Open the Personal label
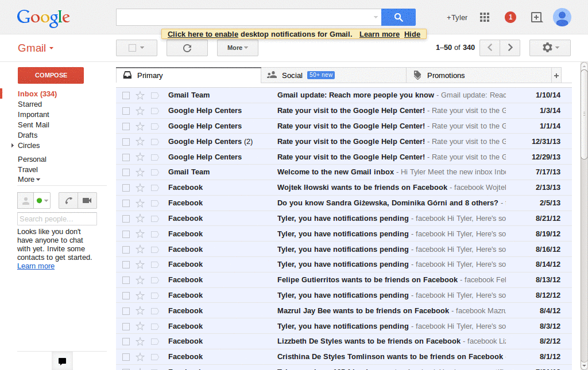 [32, 159]
